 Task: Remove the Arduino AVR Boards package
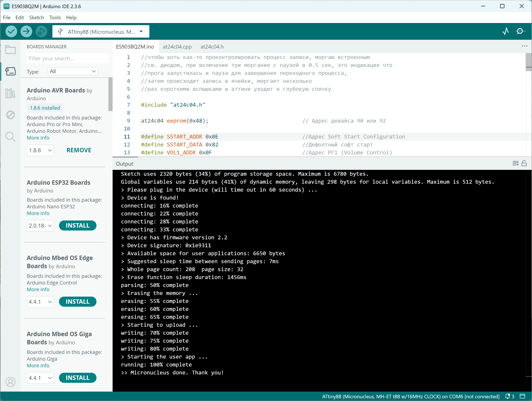click(79, 150)
